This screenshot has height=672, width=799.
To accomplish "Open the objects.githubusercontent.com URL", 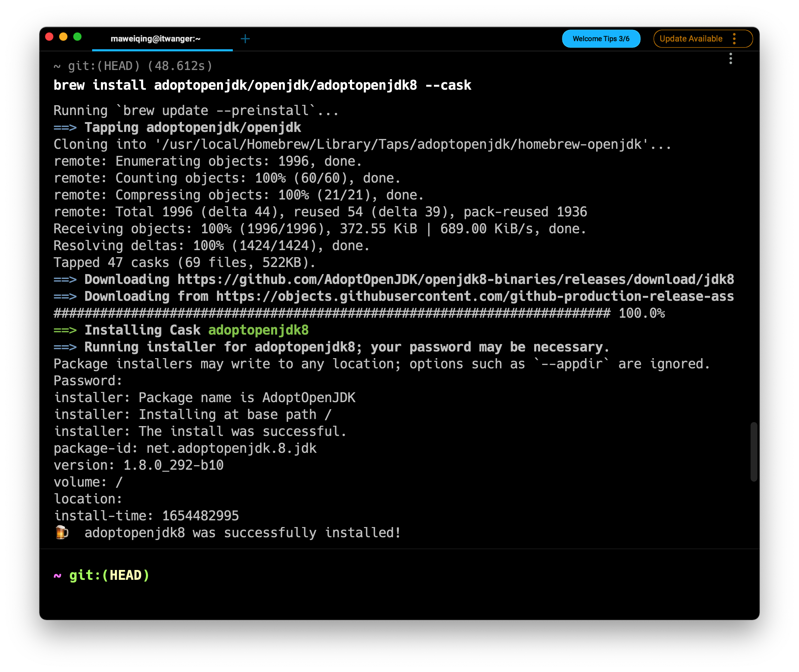I will coord(474,296).
